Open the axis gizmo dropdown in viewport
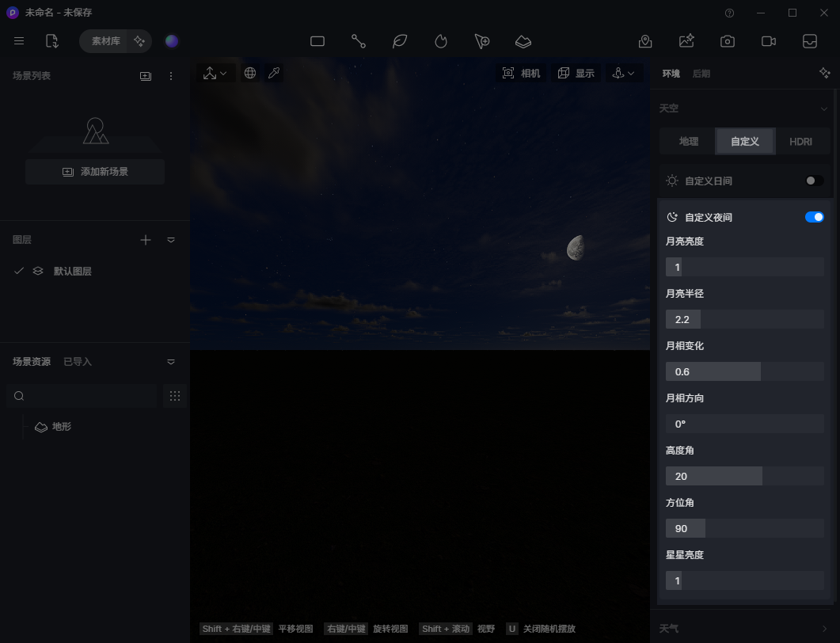This screenshot has height=643, width=840. (215, 73)
